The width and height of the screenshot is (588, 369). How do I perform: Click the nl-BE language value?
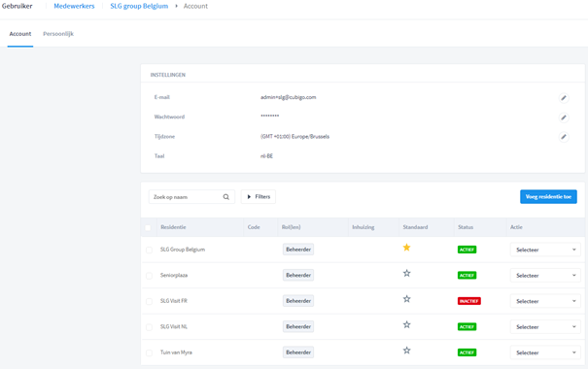point(266,155)
